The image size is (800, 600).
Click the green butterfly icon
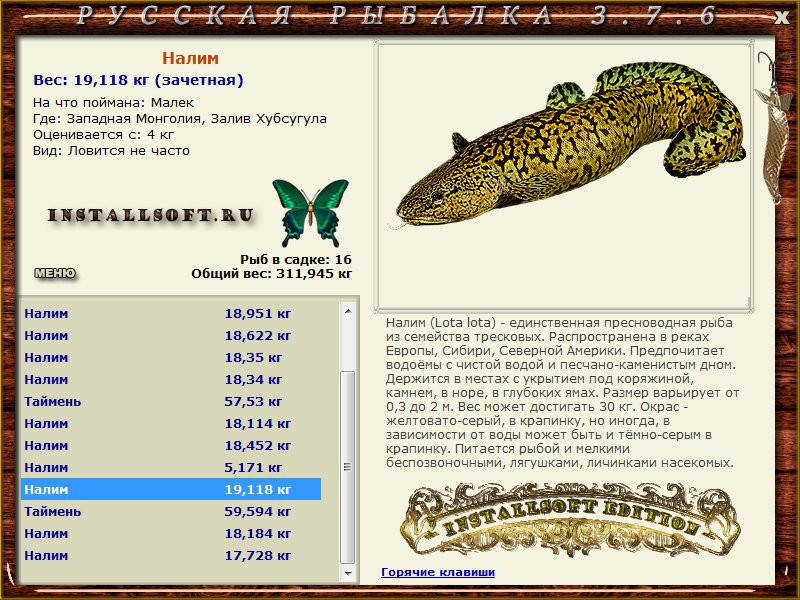[310, 213]
